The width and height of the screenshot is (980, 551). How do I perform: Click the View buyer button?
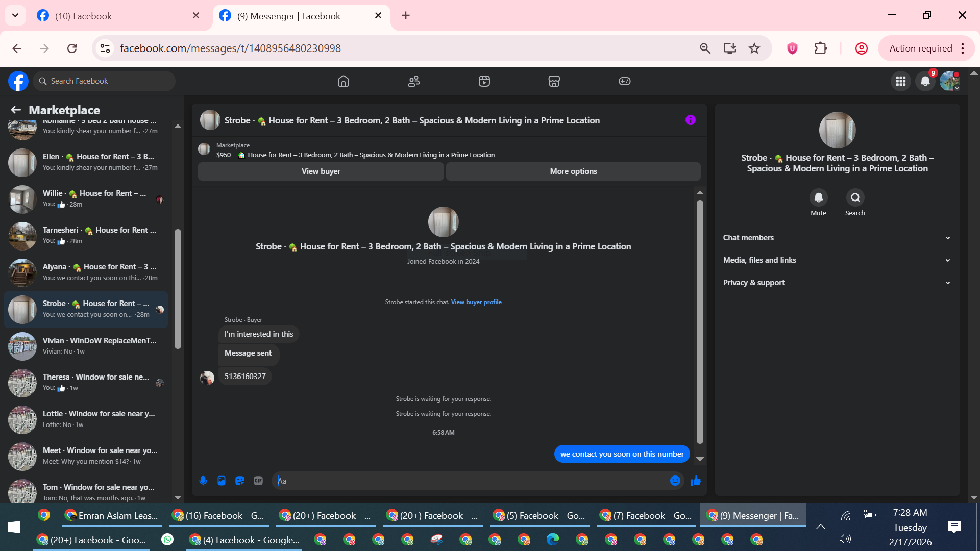click(x=321, y=171)
